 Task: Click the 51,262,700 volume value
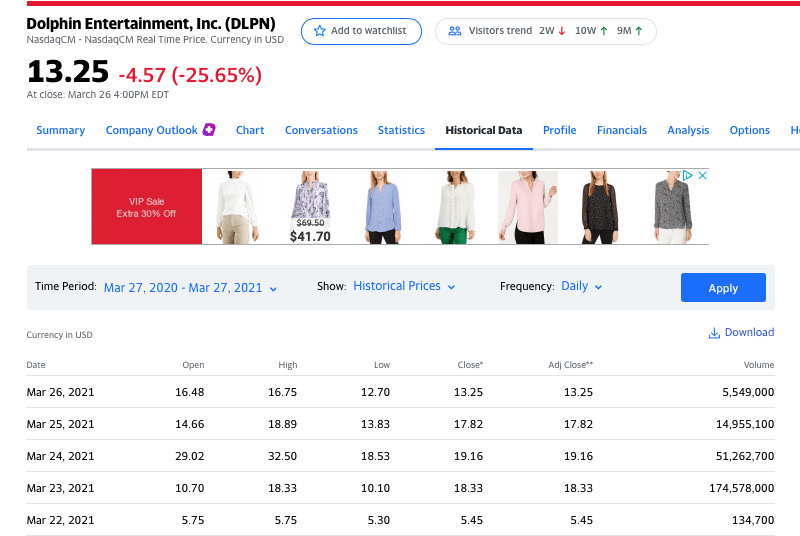[x=745, y=456]
